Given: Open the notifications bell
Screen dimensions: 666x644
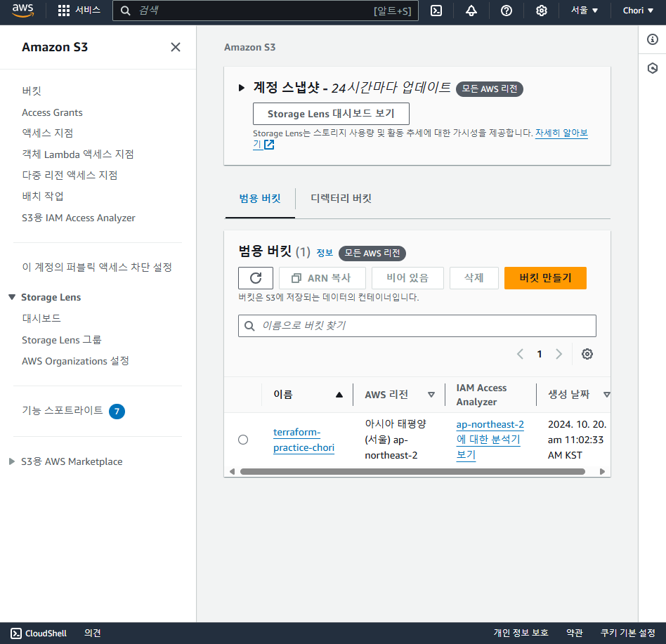Looking at the screenshot, I should (x=471, y=11).
